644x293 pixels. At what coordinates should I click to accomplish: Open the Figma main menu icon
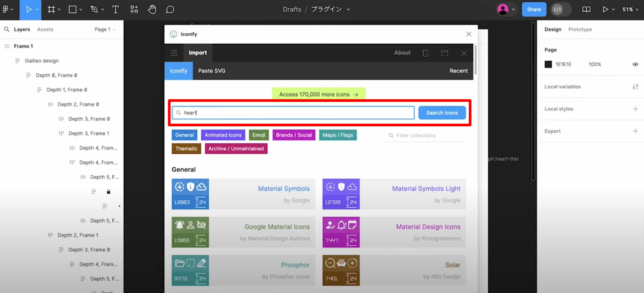click(x=5, y=9)
